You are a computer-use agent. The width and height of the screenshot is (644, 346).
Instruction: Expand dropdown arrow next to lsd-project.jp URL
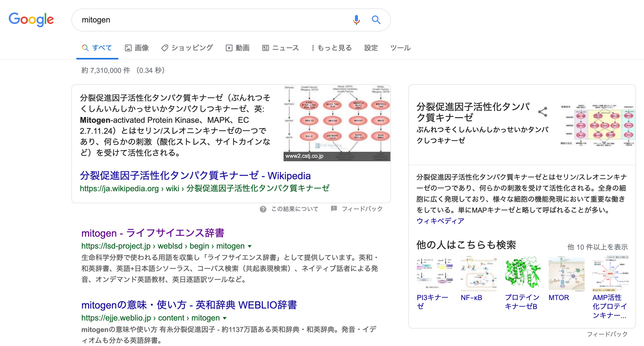click(x=250, y=246)
